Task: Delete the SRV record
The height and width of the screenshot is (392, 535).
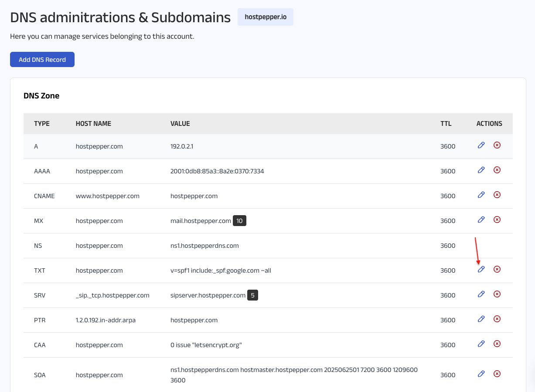Action: 497,294
